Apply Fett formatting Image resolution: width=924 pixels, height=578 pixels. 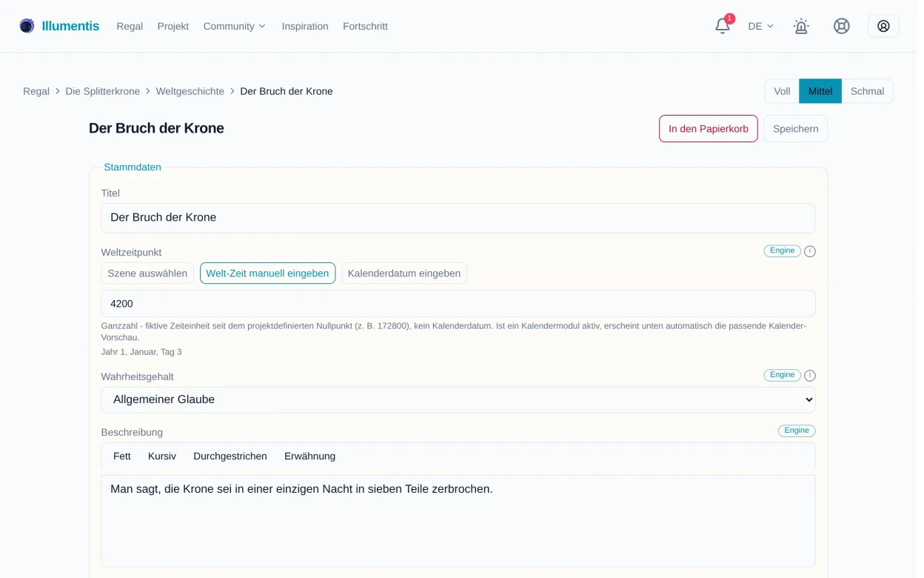122,456
